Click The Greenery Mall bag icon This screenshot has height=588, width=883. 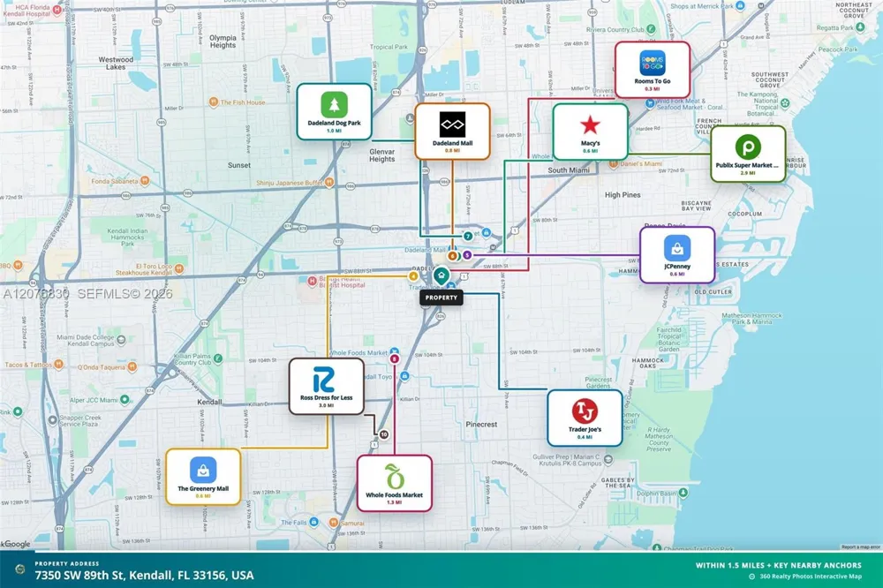pos(203,471)
